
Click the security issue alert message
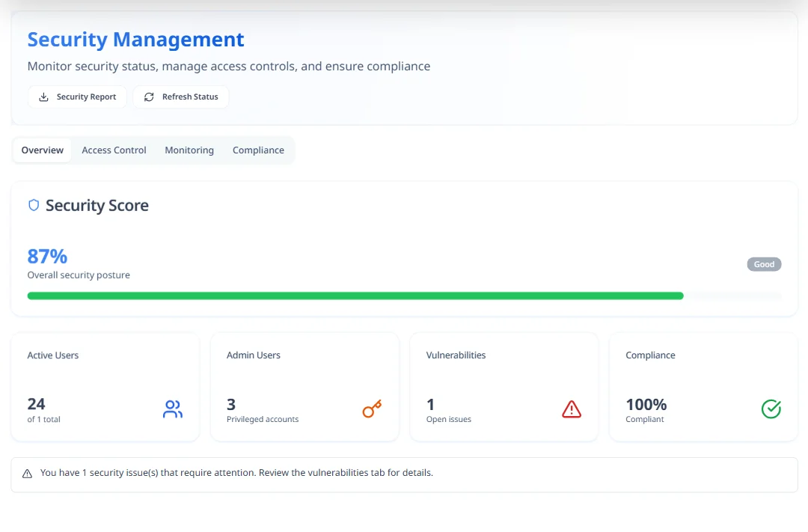[236, 473]
